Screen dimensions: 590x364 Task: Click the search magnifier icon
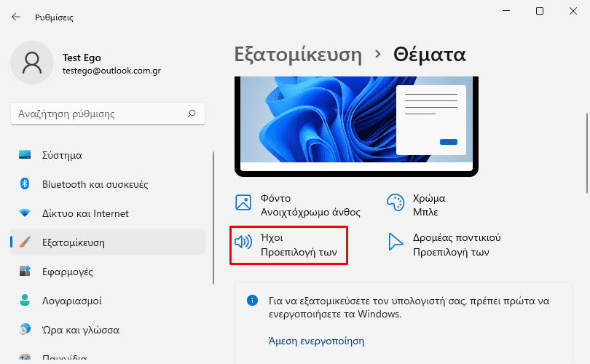tap(192, 113)
